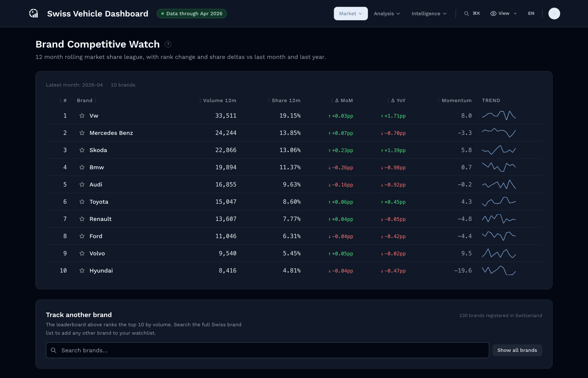
Task: Mark Renault as favorite
Action: (82, 219)
